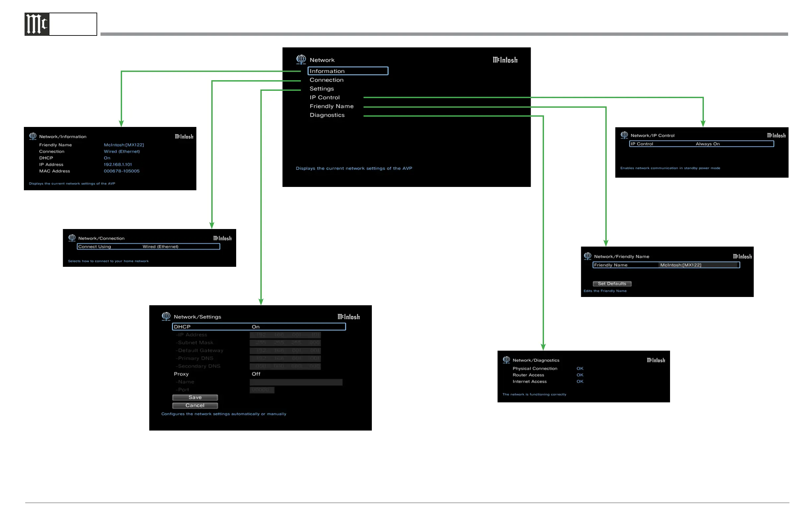The height and width of the screenshot is (525, 812).
Task: Click the Network/Connection globe icon
Action: coord(72,238)
